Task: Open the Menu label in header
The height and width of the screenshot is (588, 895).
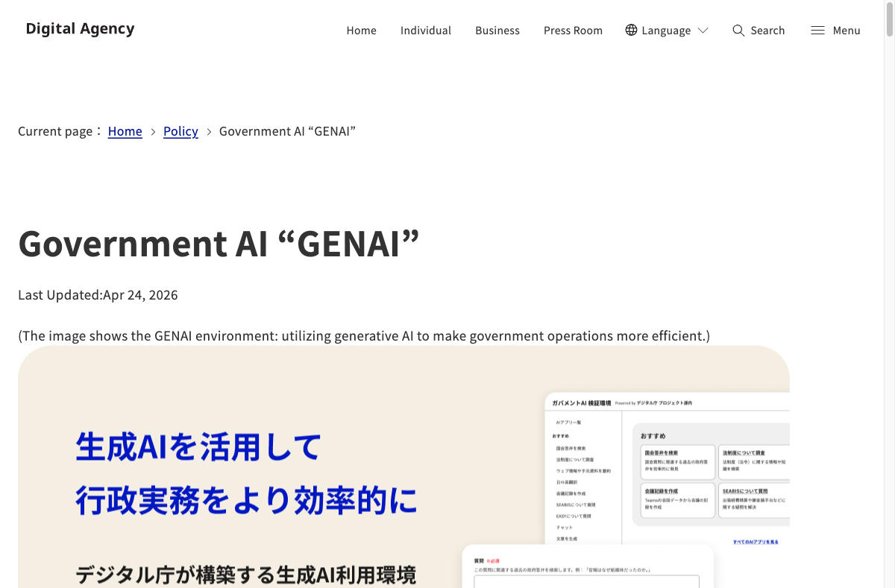Action: (847, 31)
